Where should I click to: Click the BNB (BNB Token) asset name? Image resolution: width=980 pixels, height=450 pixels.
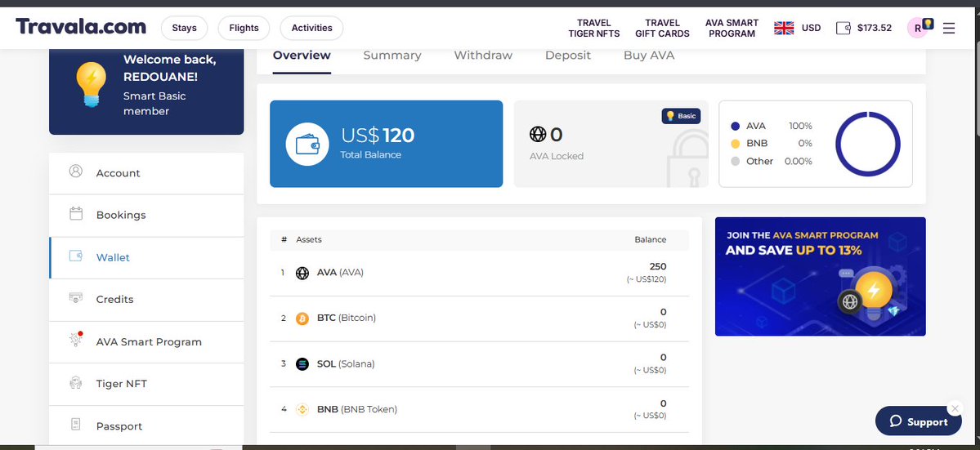tap(357, 409)
